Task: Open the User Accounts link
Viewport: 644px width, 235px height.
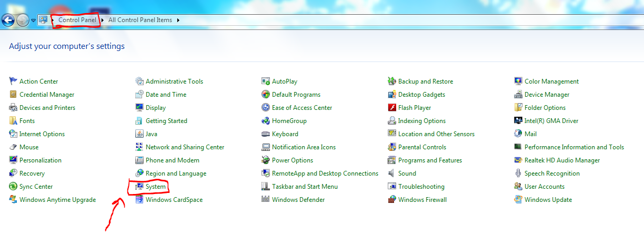Action: 545,187
